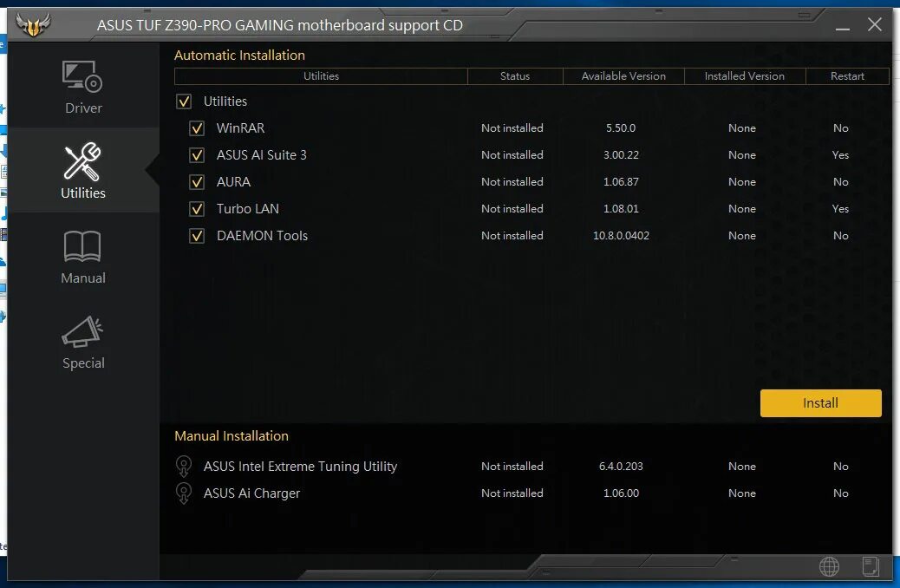Click version 5.50.0 for WinRAR

[621, 128]
